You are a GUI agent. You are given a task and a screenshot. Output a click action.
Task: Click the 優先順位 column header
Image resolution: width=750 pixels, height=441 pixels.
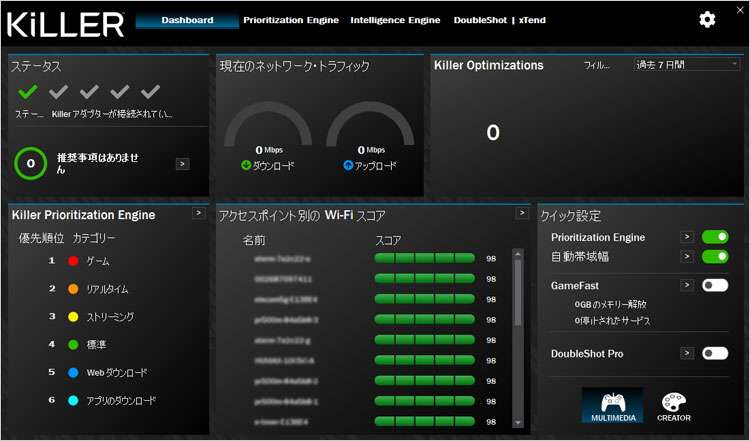coord(41,238)
